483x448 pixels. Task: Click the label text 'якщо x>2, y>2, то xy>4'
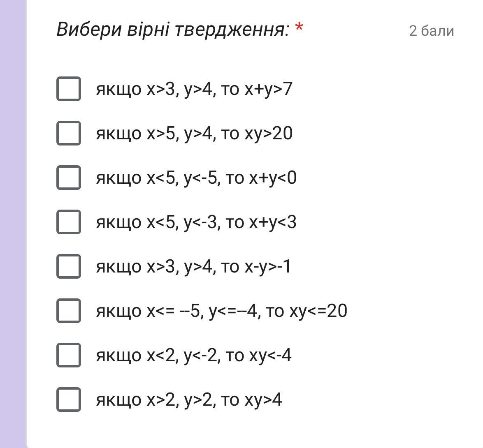pos(189,400)
